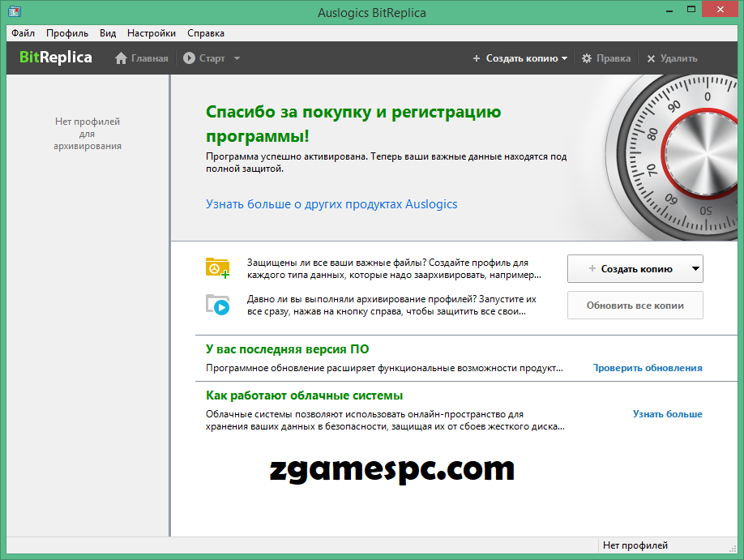Click the BitReplica logo in toolbar
This screenshot has height=560, width=744.
(x=55, y=58)
